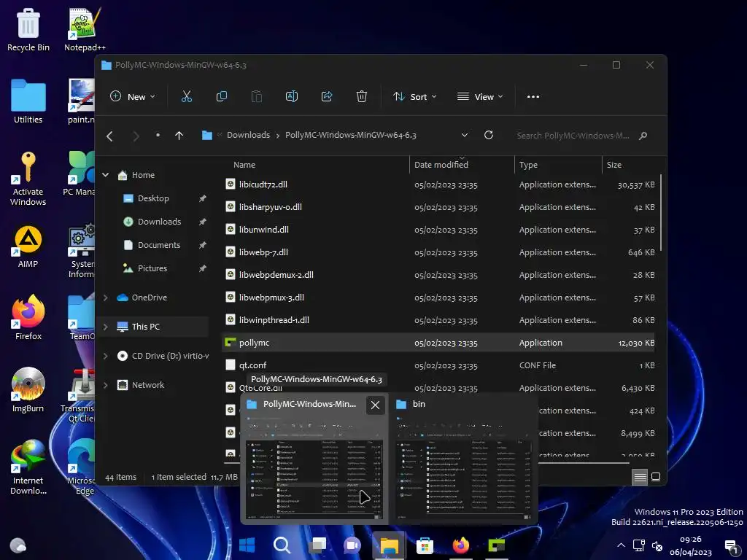747x560 pixels.
Task: Select Downloads in navigation pane
Action: coord(159,222)
